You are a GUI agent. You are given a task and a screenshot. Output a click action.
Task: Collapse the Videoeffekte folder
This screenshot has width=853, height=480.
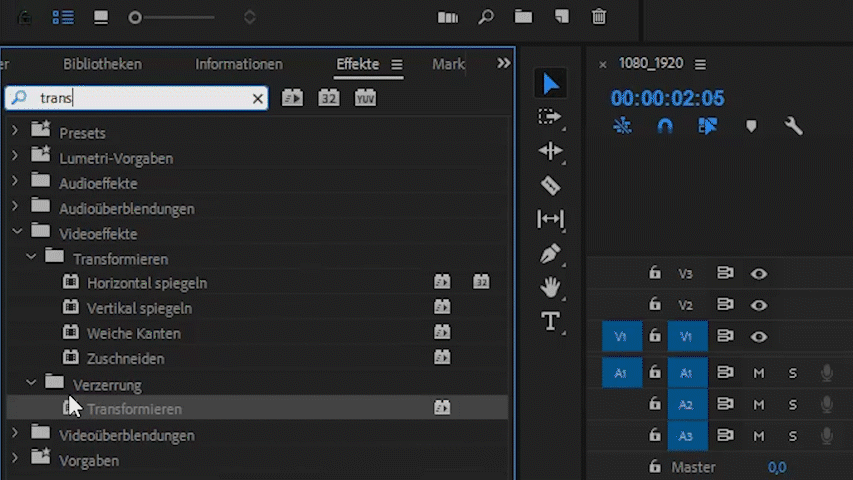click(x=15, y=233)
